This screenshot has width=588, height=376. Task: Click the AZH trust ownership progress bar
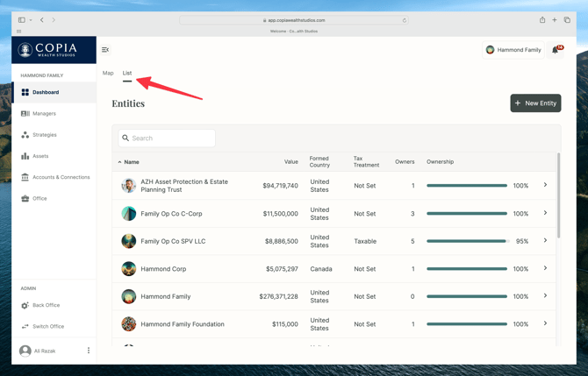coord(467,186)
